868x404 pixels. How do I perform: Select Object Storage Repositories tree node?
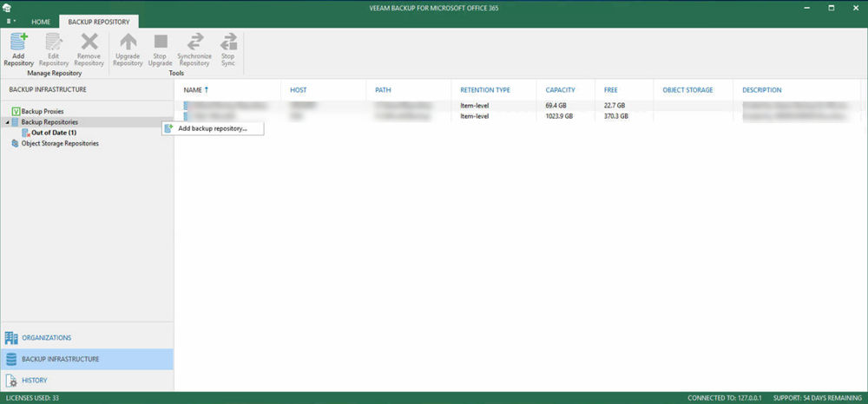pos(60,143)
